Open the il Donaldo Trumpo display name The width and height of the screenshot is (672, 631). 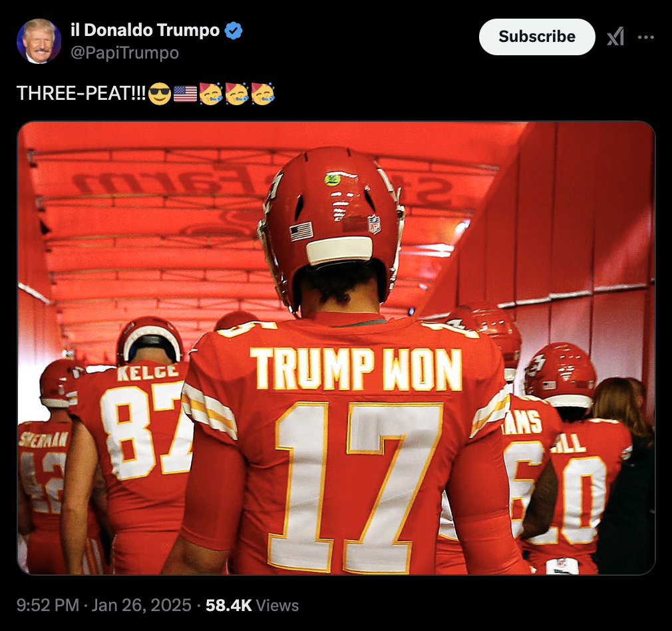(145, 30)
